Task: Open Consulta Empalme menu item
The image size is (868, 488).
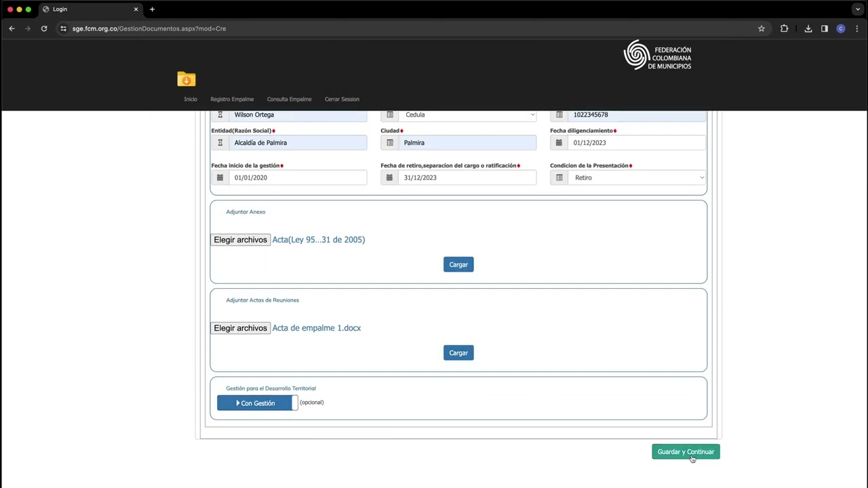Action: pyautogui.click(x=290, y=99)
